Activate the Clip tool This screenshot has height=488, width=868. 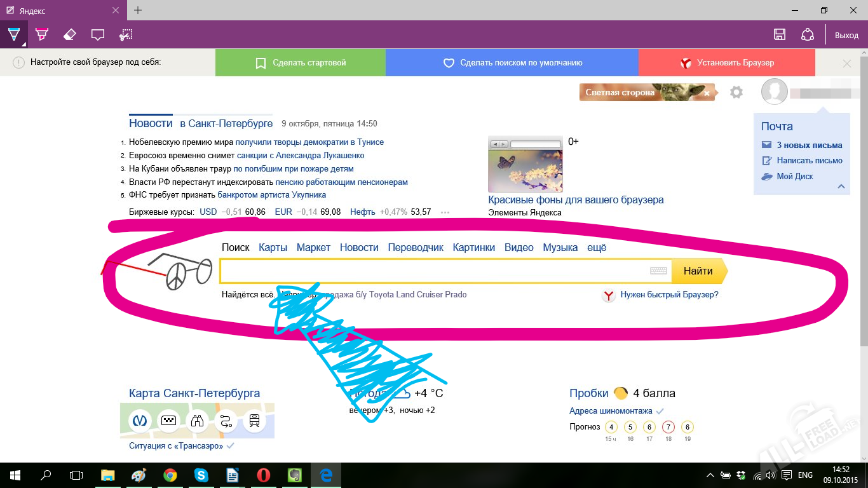pos(126,34)
